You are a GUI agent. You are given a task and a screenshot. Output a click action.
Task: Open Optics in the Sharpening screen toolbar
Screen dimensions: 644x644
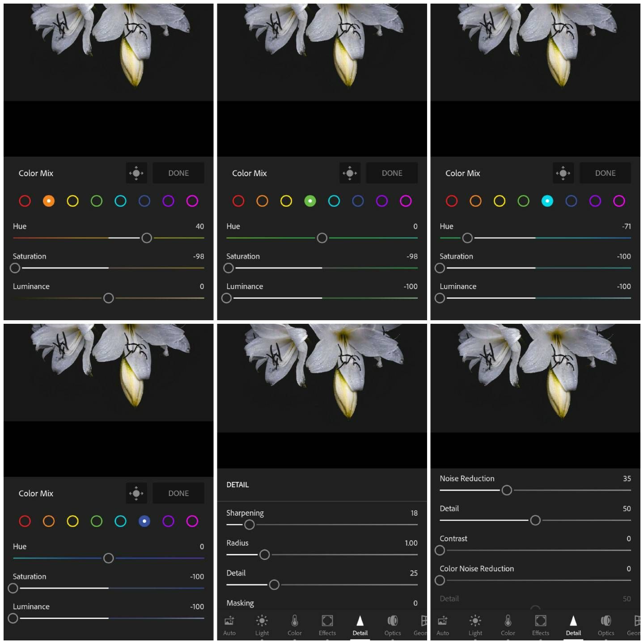(x=392, y=625)
